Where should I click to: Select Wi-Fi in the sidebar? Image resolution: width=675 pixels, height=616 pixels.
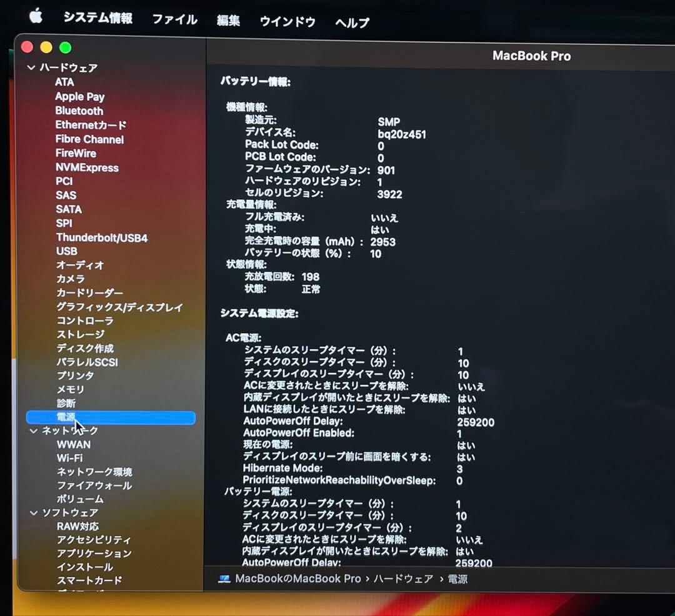(70, 459)
